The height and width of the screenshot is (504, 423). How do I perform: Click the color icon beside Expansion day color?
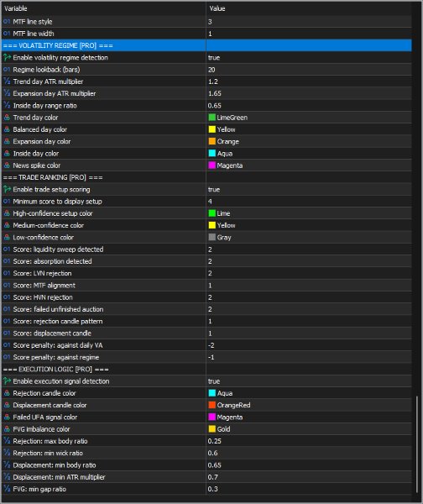pos(7,141)
